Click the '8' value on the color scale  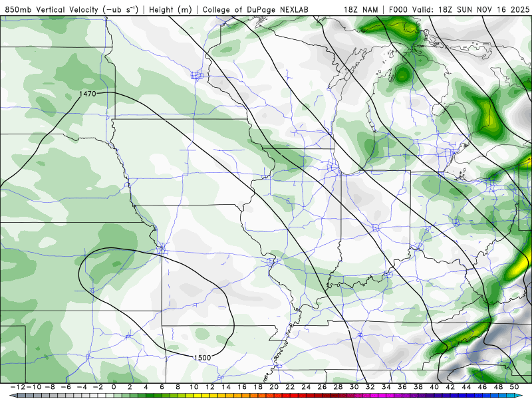tap(178, 387)
